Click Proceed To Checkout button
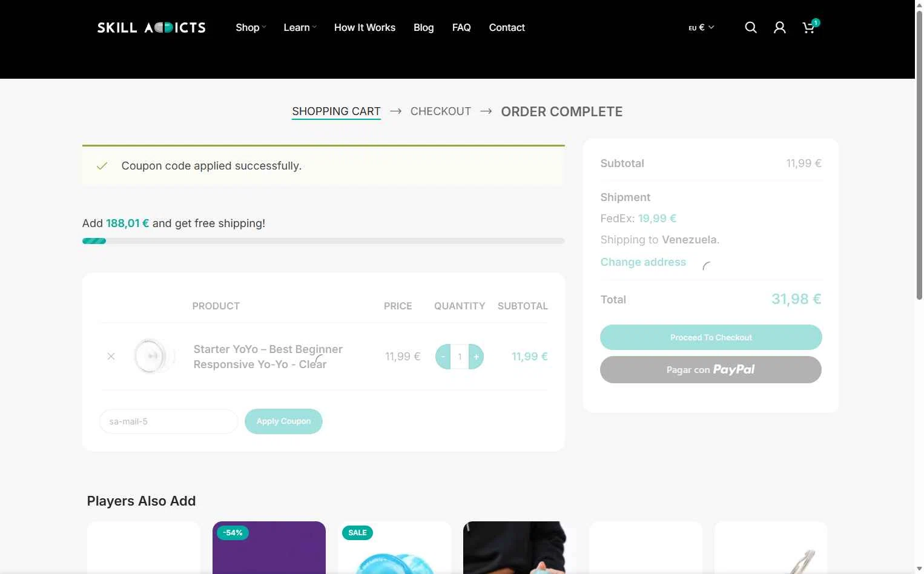This screenshot has height=574, width=924. coord(711,337)
